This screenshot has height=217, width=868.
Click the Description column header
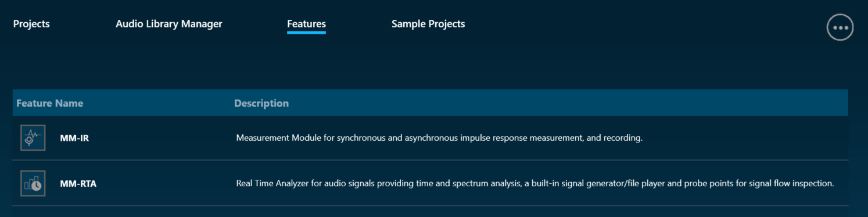[261, 103]
